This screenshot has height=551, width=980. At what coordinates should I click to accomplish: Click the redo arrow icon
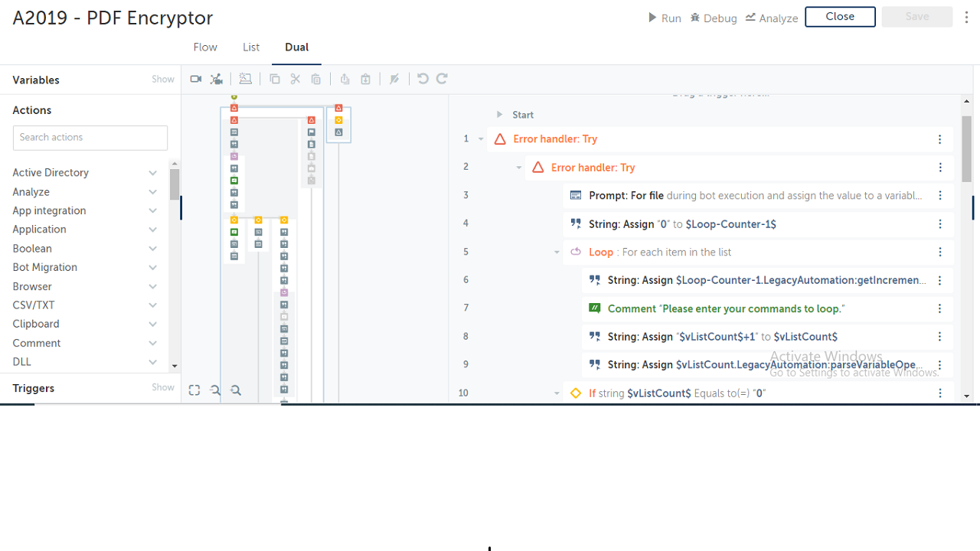[442, 79]
